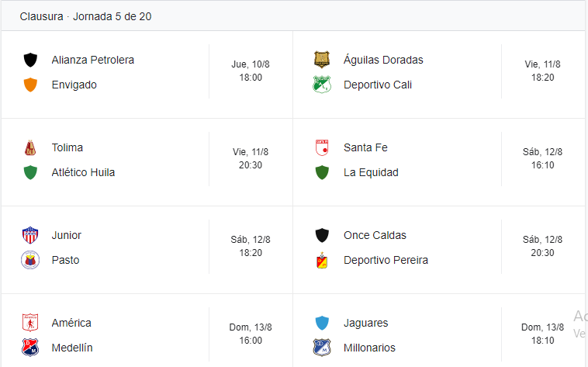Click the Tolima team crest
588x367 pixels.
pyautogui.click(x=31, y=147)
